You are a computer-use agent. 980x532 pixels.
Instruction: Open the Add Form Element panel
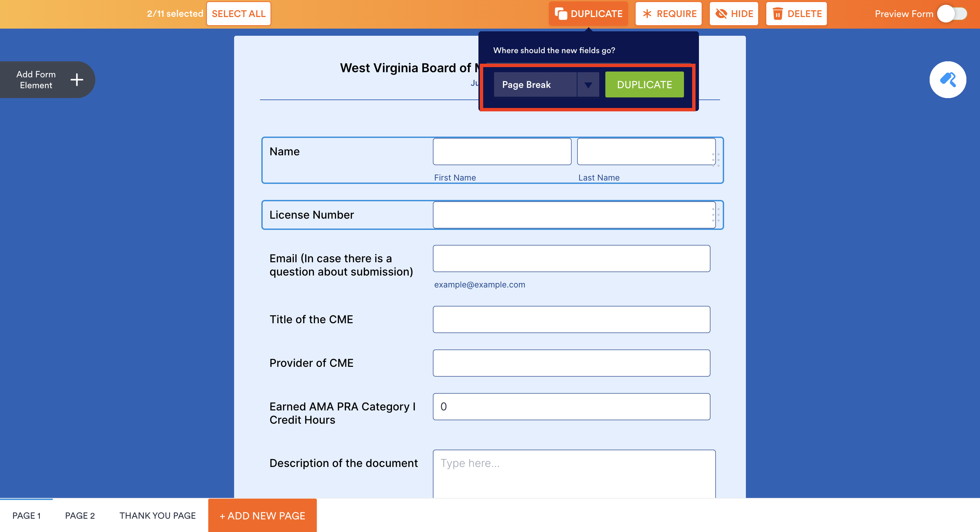pos(47,80)
